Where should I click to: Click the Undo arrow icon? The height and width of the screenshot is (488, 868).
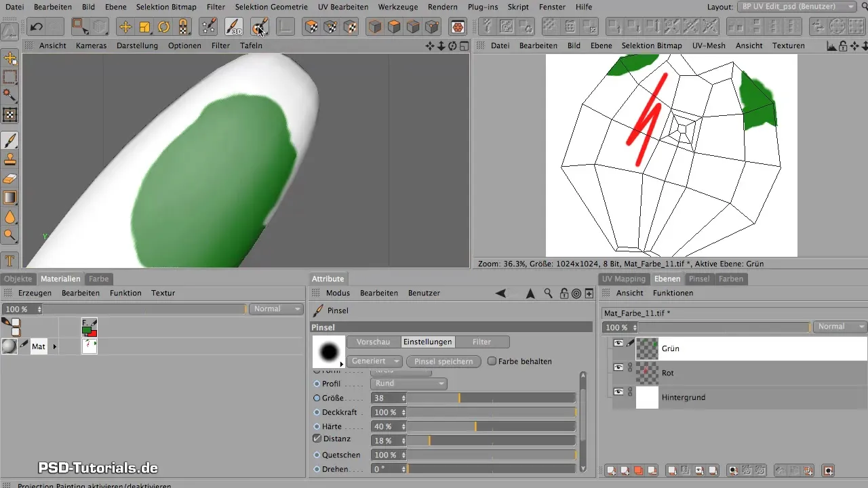36,27
